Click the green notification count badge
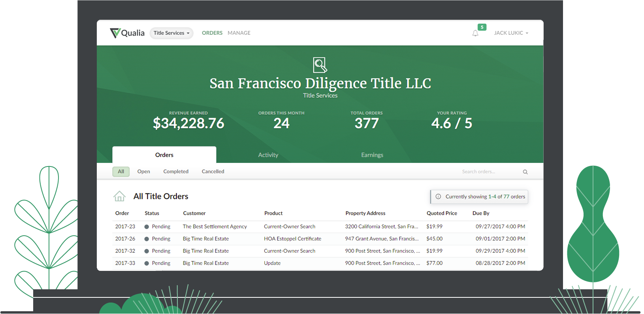Viewport: 644px width, 314px height. pos(482,27)
